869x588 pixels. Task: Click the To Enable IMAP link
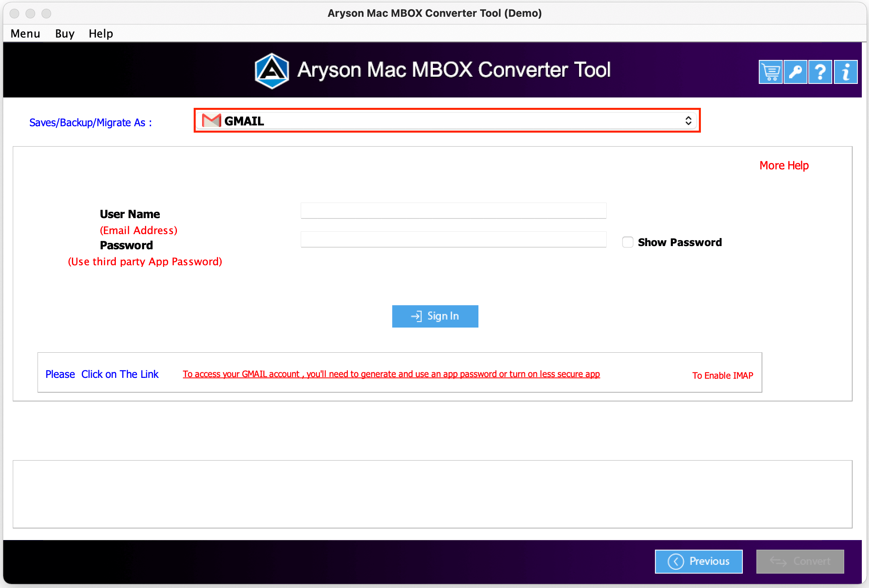[723, 375]
